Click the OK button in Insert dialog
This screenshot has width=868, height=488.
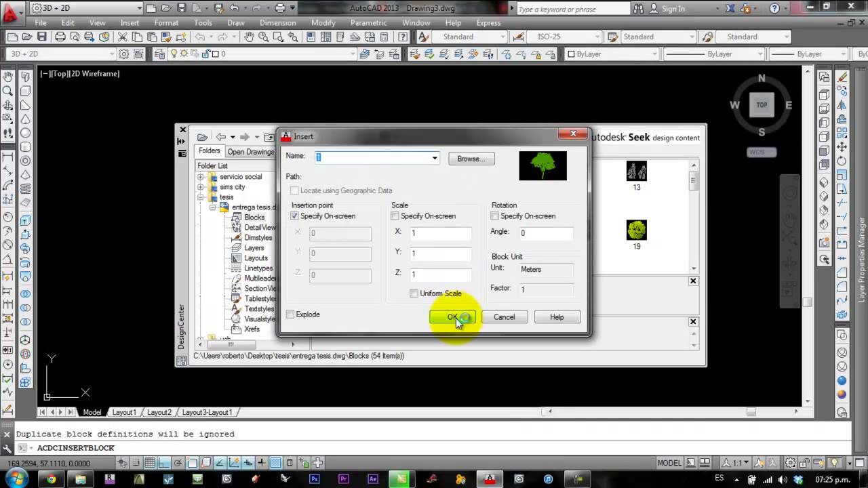(452, 317)
